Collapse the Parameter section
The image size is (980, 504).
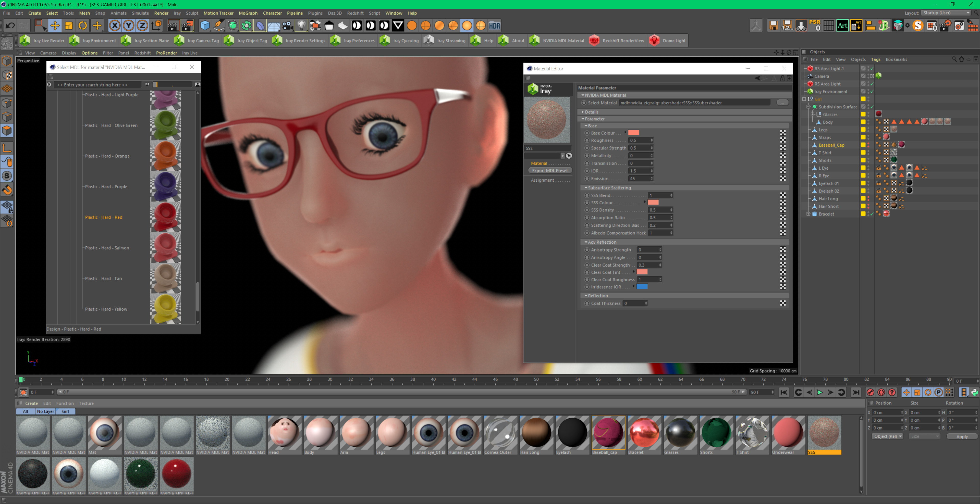tap(583, 119)
